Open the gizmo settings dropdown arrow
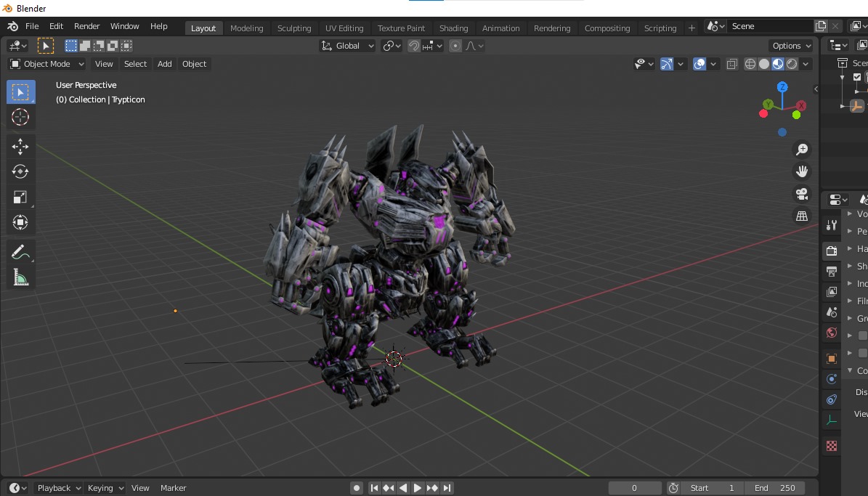The image size is (868, 496). (x=681, y=64)
